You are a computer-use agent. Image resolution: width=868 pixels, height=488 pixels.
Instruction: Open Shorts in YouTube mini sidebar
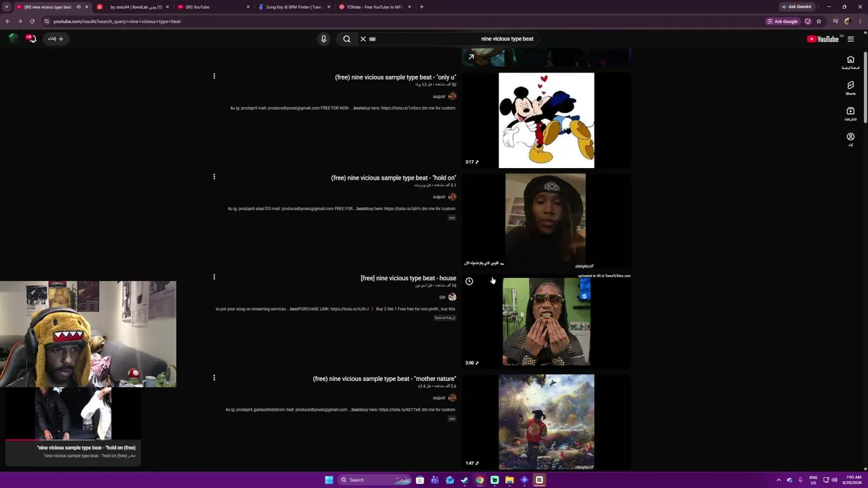pos(850,87)
